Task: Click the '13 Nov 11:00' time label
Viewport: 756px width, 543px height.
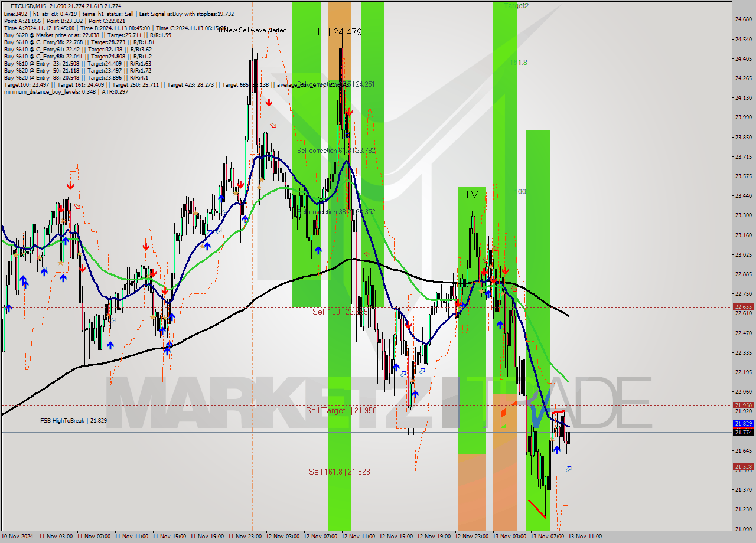Action: point(585,537)
